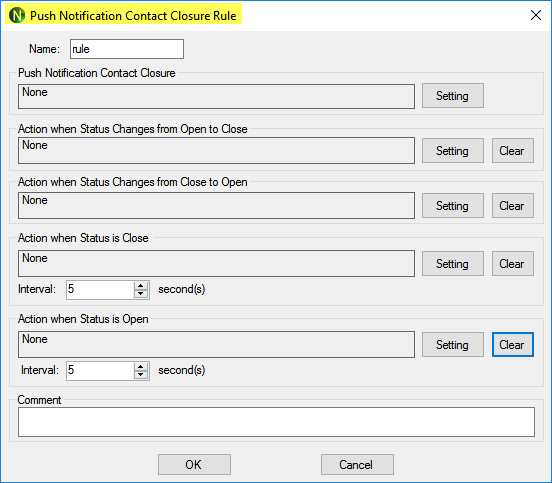Clear the Action when Status is Open
Viewport: 552px width, 483px height.
[513, 345]
